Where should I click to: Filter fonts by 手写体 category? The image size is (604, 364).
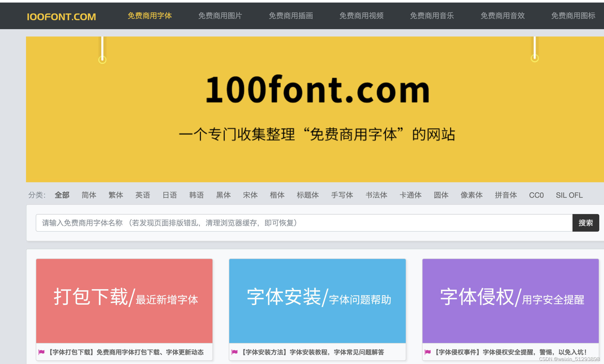(x=342, y=195)
